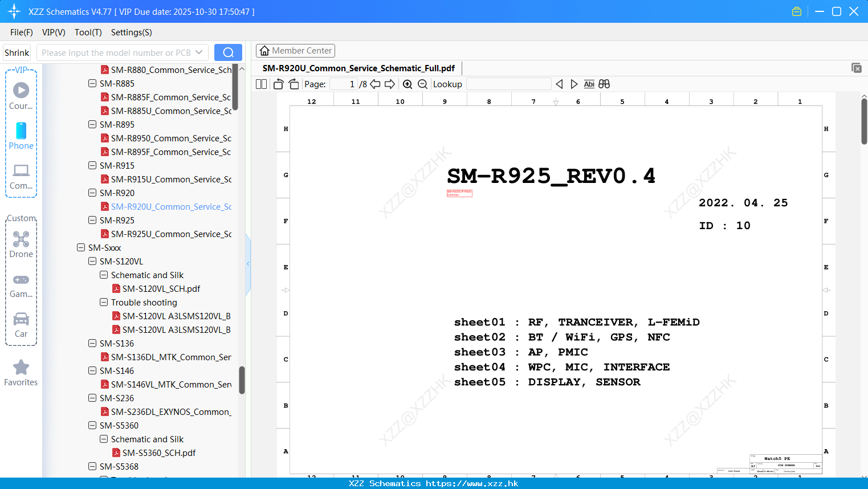Select SM-S236DL_EXYNOS_Common file
868x489 pixels.
tap(166, 412)
